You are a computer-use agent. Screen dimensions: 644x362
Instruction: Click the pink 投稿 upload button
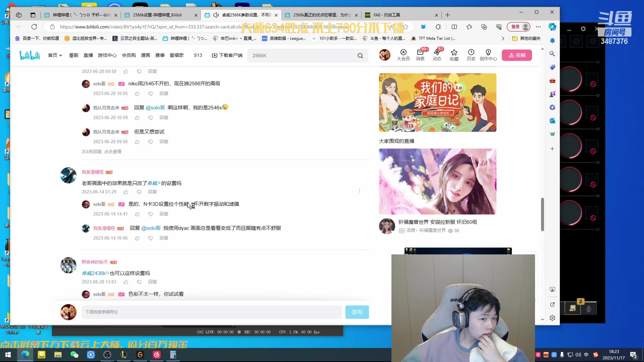click(x=517, y=55)
